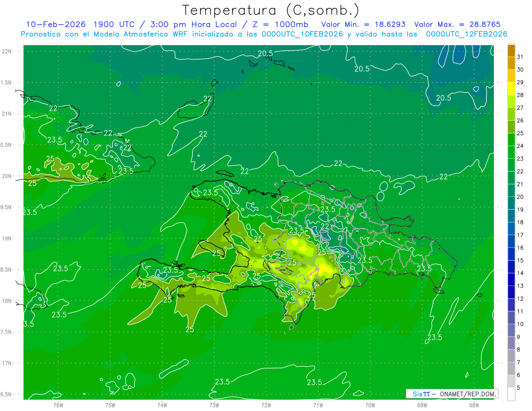Click the "Valor Min. = 18.6293" value
Viewport: 532px width, 411px height.
tap(363, 24)
